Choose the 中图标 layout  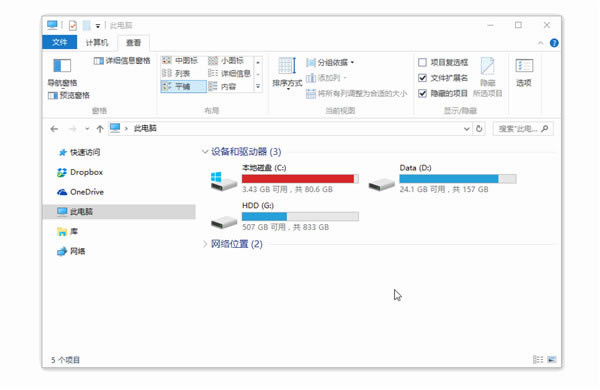point(180,60)
